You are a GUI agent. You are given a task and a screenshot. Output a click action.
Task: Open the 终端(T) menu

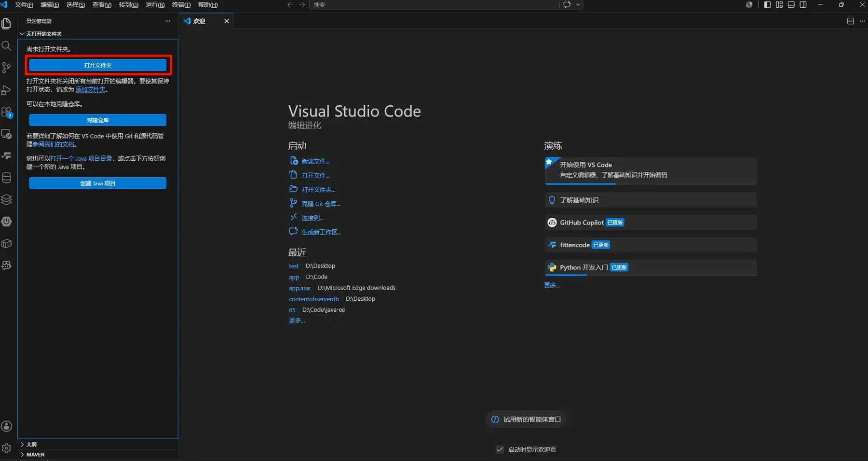point(181,5)
